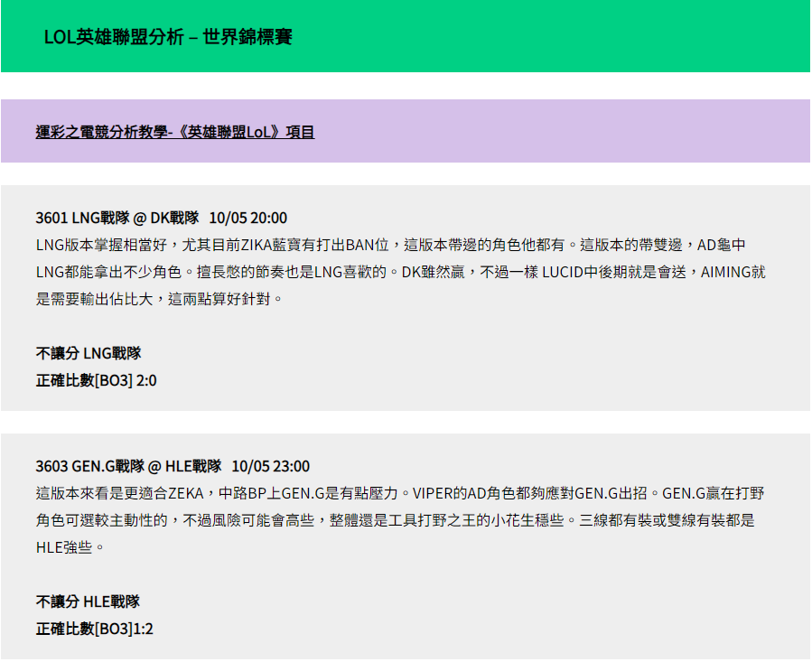Select the 3601 LNG戰隊 @ DK戰隊 match heading
Screen dimensions: 812x662
pyautogui.click(x=117, y=218)
